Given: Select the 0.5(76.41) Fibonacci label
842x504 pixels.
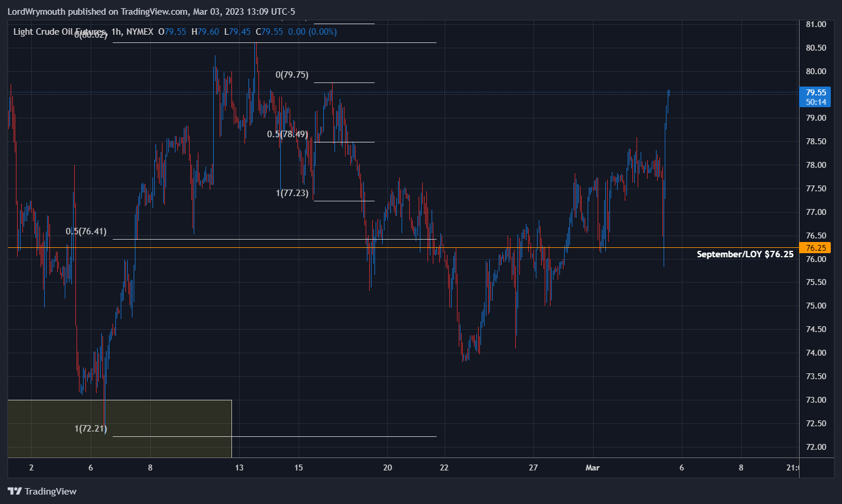Looking at the screenshot, I should [x=86, y=231].
